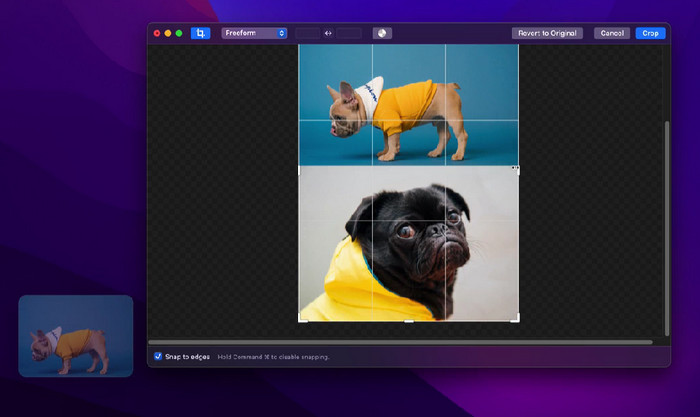Apply the crop with the Crop button

pyautogui.click(x=650, y=33)
